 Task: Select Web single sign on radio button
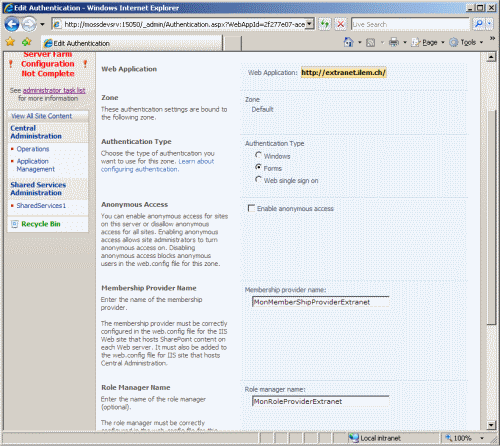(x=258, y=179)
